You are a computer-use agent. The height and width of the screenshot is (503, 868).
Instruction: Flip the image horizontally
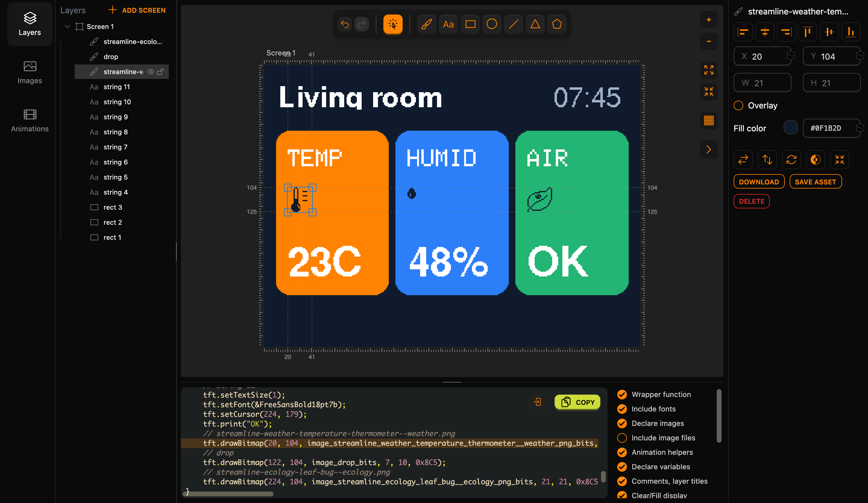click(743, 159)
